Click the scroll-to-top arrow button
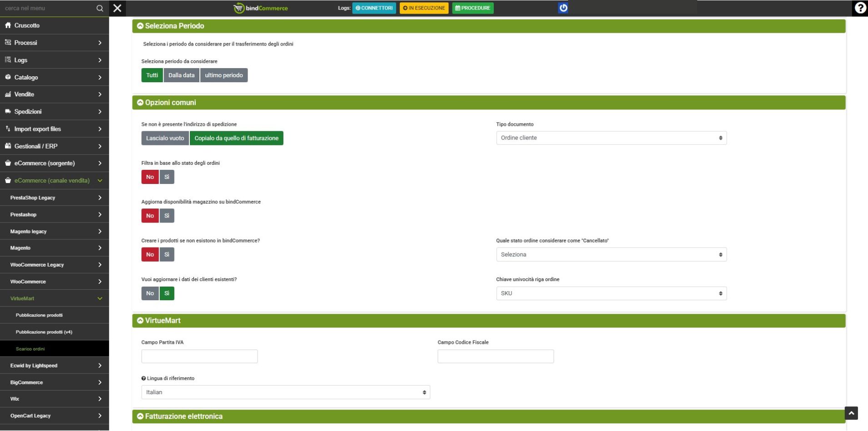The width and height of the screenshot is (868, 431). point(851,413)
